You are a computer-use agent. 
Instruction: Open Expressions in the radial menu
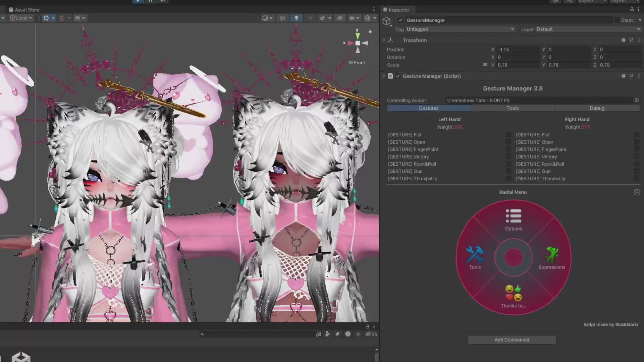[x=552, y=257]
